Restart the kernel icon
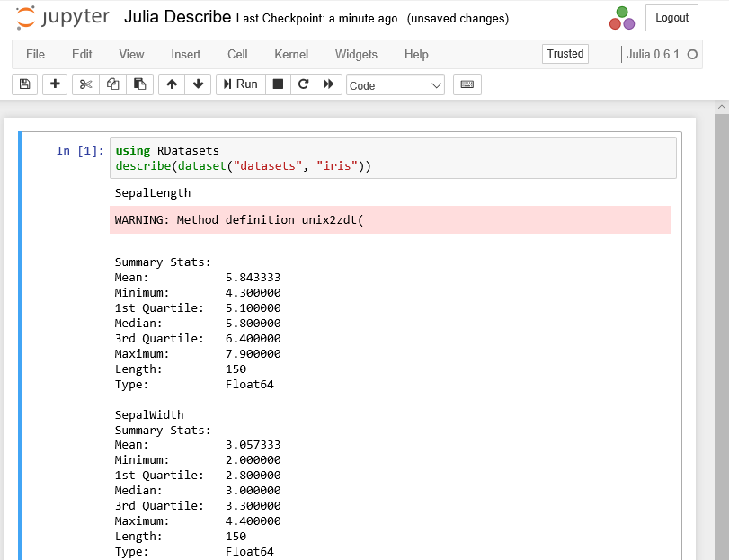Viewport: 729px width, 560px height. (x=303, y=84)
